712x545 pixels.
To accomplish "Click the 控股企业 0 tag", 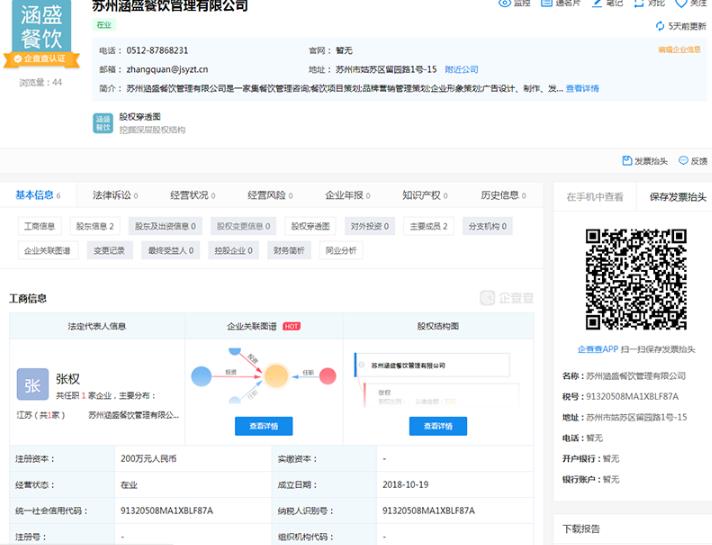I will coord(233,251).
